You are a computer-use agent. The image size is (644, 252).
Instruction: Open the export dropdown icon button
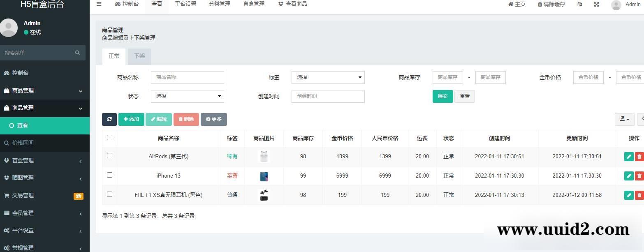point(624,119)
